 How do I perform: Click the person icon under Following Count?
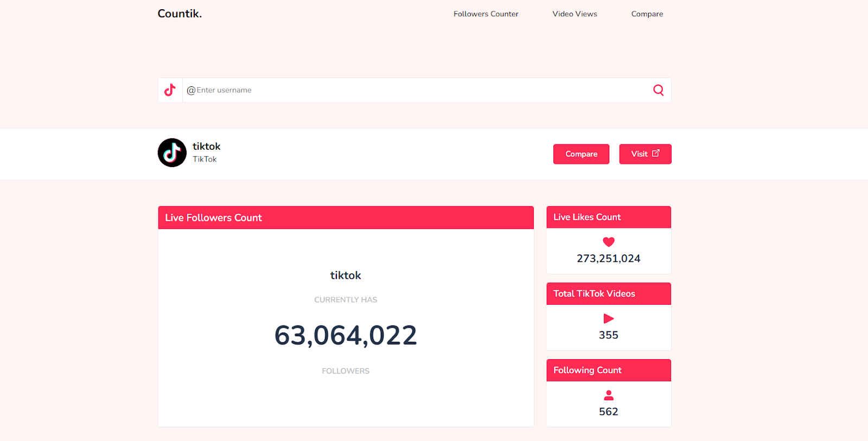pyautogui.click(x=609, y=395)
